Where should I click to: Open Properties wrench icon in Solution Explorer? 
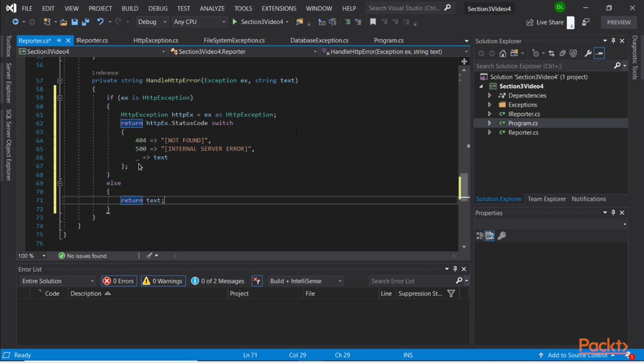588,53
